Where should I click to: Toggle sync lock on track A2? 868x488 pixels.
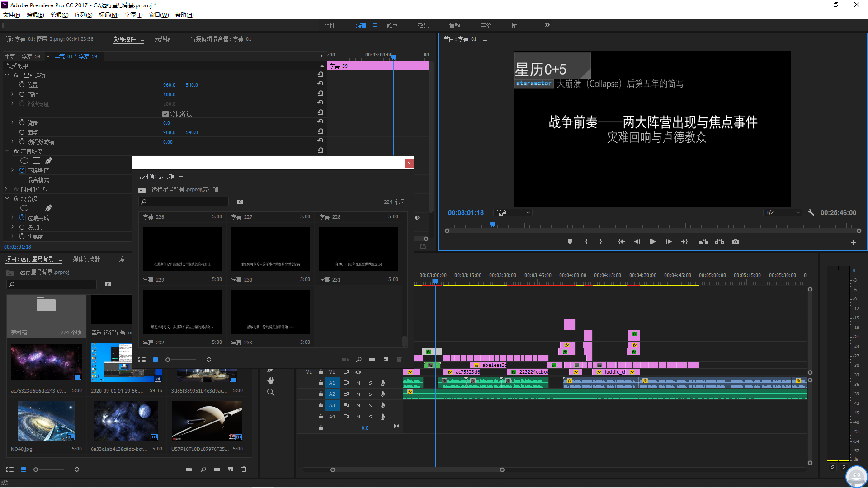(346, 394)
